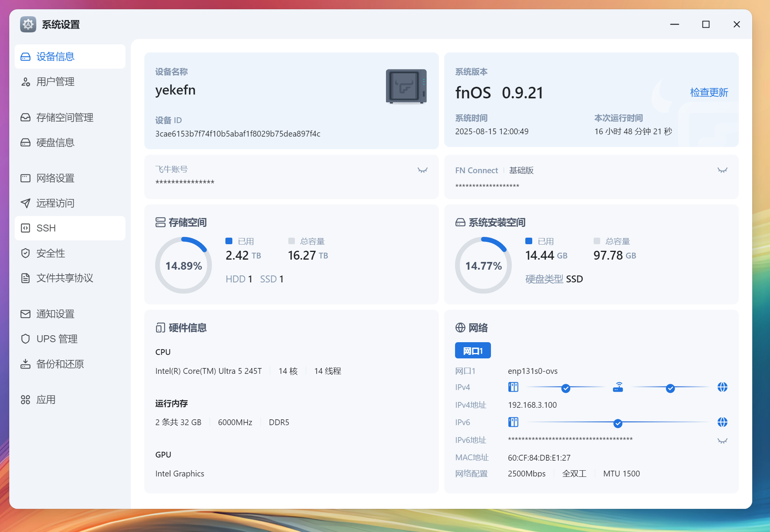
Task: Click the 系统设置 gear app icon
Action: 28,24
